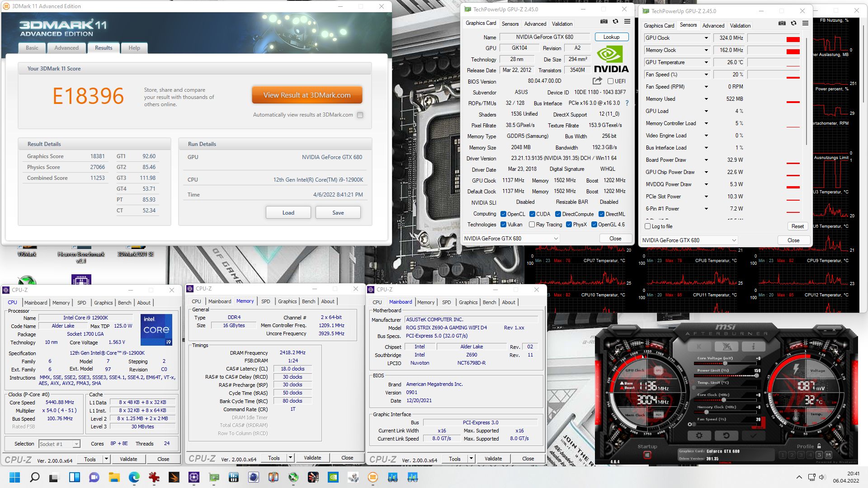The image size is (868, 488).
Task: Enable the Ray Tracing checkbox
Action: 532,225
